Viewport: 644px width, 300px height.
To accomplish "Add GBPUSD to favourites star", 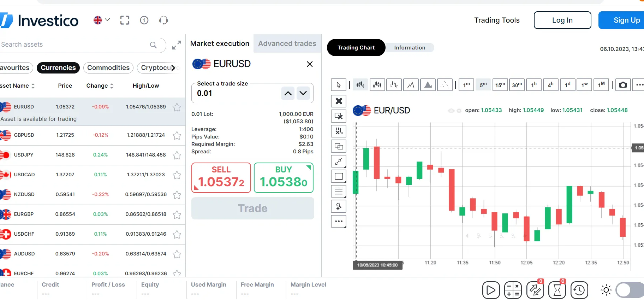I will tap(177, 135).
